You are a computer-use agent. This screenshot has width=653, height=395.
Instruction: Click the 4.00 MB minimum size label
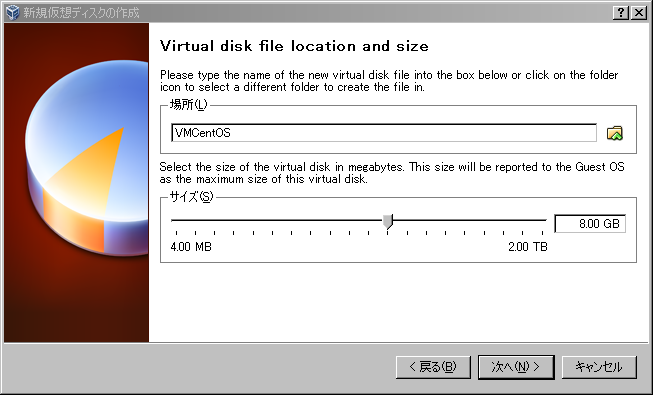pos(191,247)
